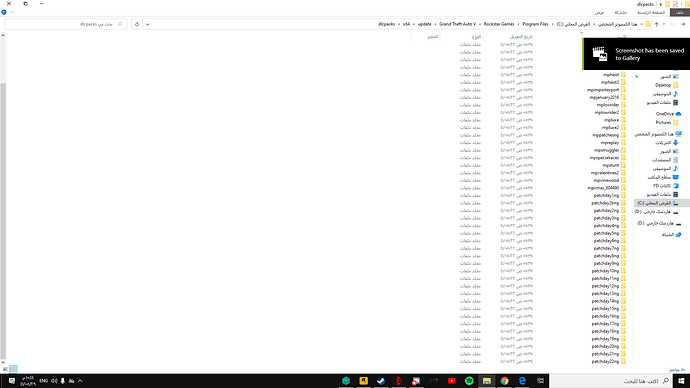
Task: Show hidden system tray icons
Action: 80,381
